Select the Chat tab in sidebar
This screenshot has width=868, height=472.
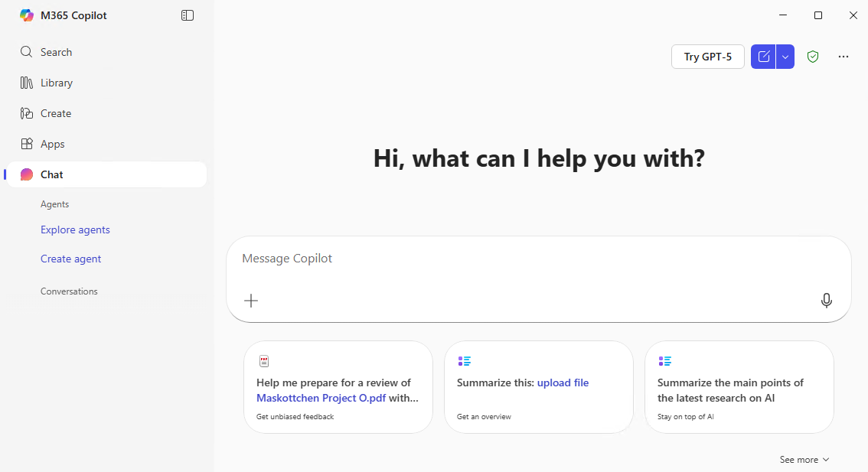[x=51, y=174]
